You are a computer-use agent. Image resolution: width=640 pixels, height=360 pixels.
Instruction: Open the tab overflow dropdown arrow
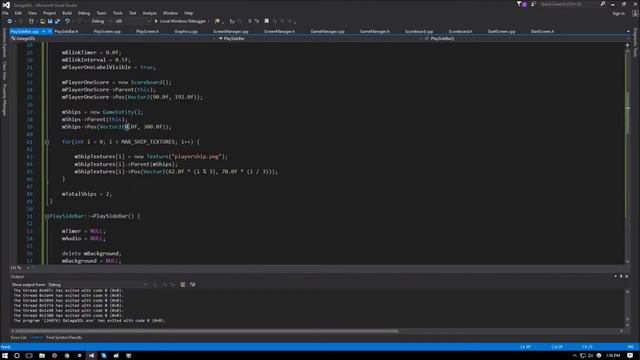[x=628, y=31]
